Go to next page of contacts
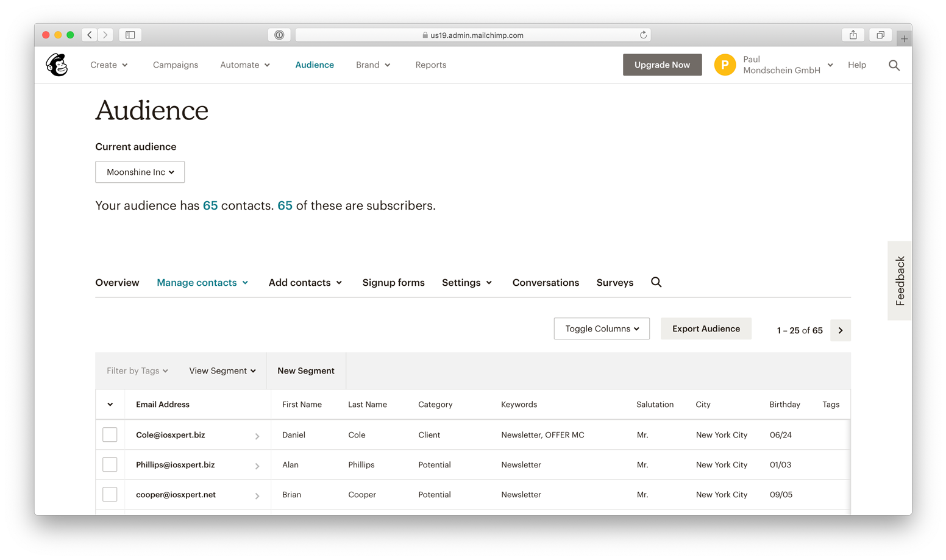 pos(841,330)
